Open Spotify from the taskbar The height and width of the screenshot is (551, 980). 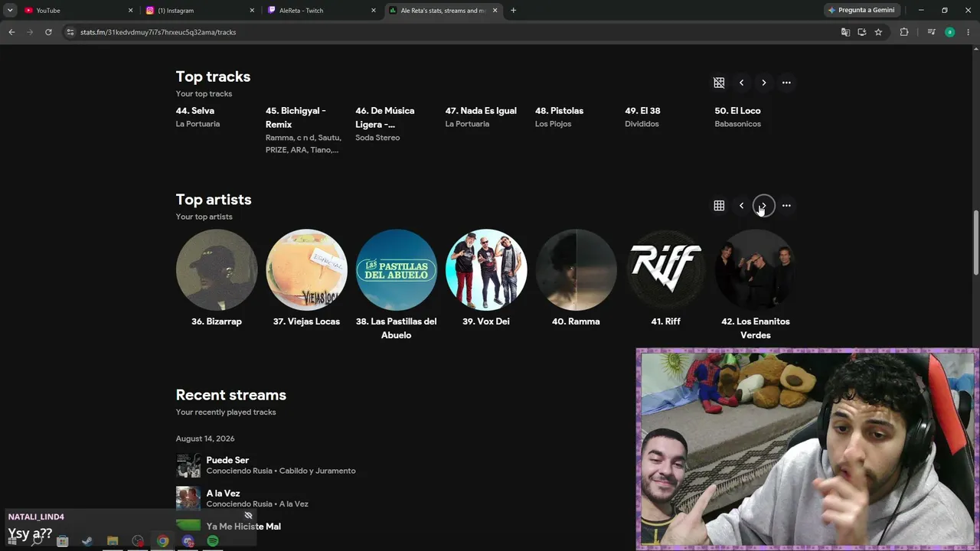213,541
